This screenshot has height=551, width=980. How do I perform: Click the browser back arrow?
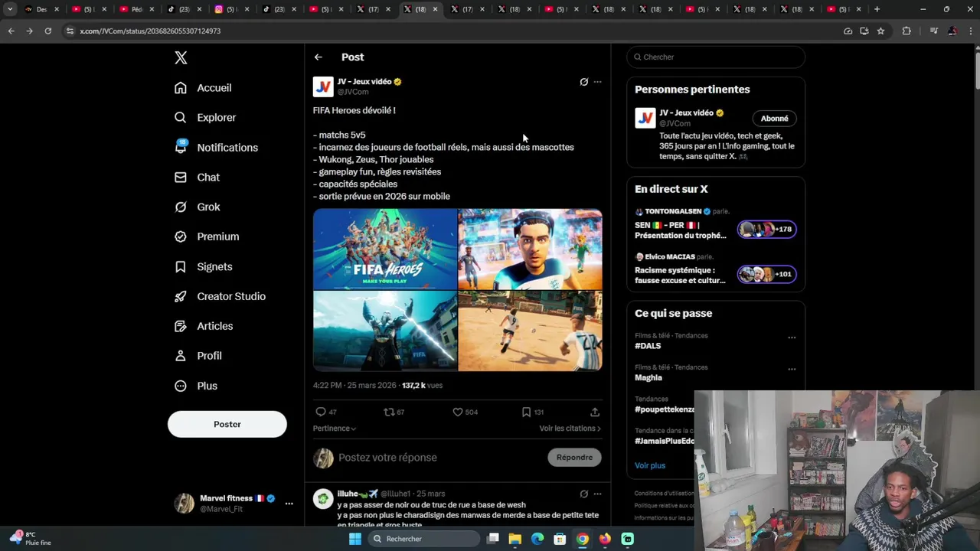tap(11, 31)
